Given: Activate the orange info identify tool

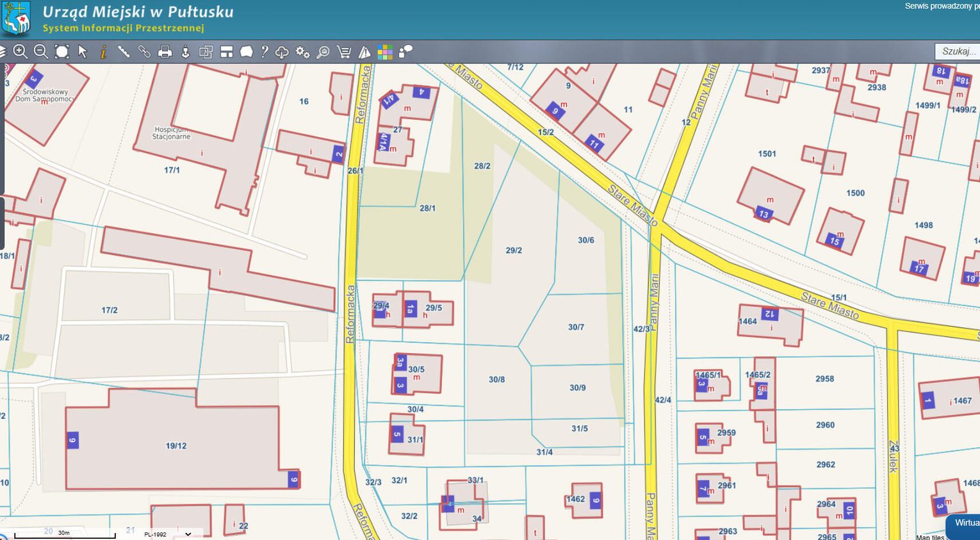Looking at the screenshot, I should [103, 52].
